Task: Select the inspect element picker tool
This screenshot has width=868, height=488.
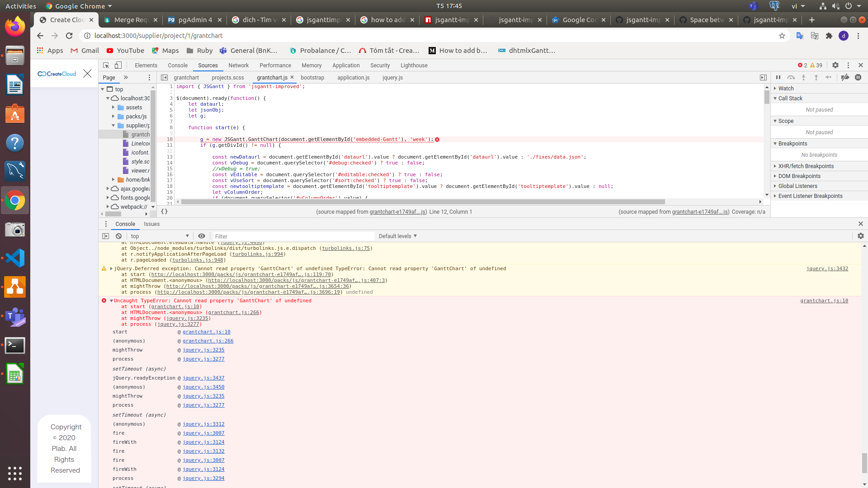Action: pos(105,65)
